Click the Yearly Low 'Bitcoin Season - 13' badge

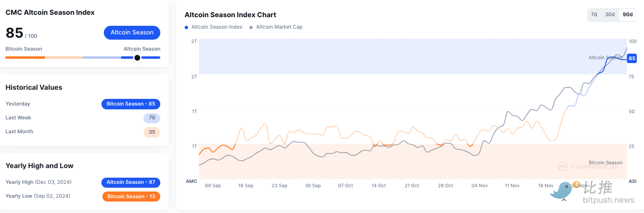(131, 196)
